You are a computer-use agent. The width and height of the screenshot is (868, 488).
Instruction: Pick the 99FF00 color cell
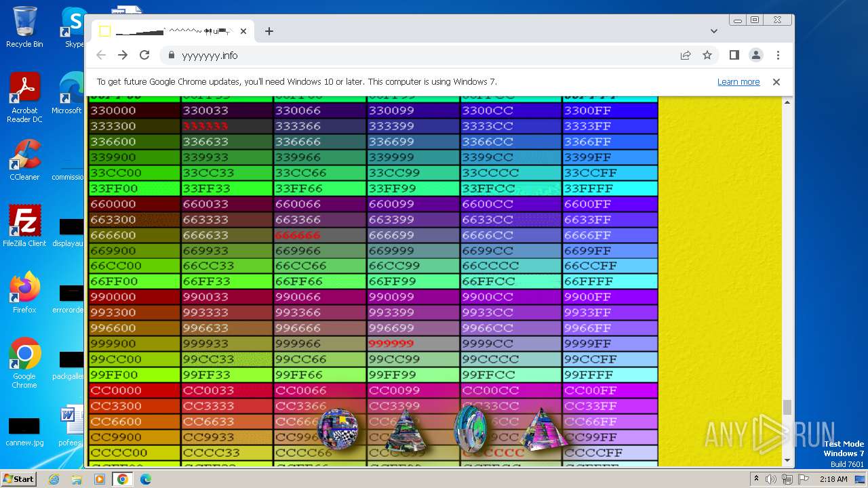click(x=134, y=375)
